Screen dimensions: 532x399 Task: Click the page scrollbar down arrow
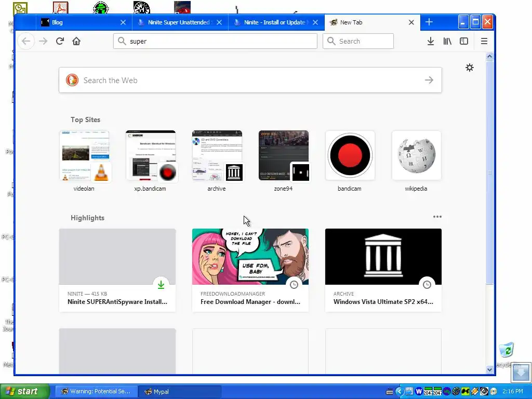click(489, 369)
